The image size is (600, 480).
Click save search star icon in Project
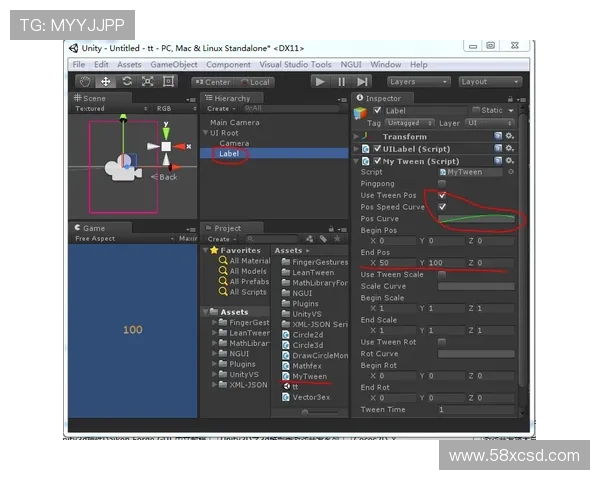click(337, 239)
